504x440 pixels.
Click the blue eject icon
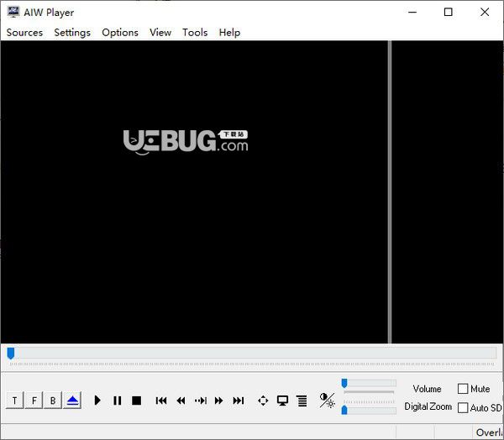click(x=72, y=401)
